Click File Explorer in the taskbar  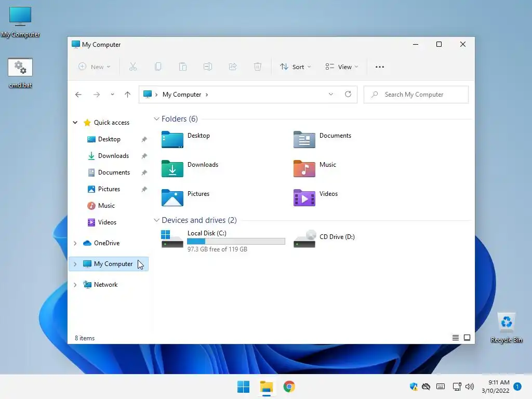tap(267, 387)
